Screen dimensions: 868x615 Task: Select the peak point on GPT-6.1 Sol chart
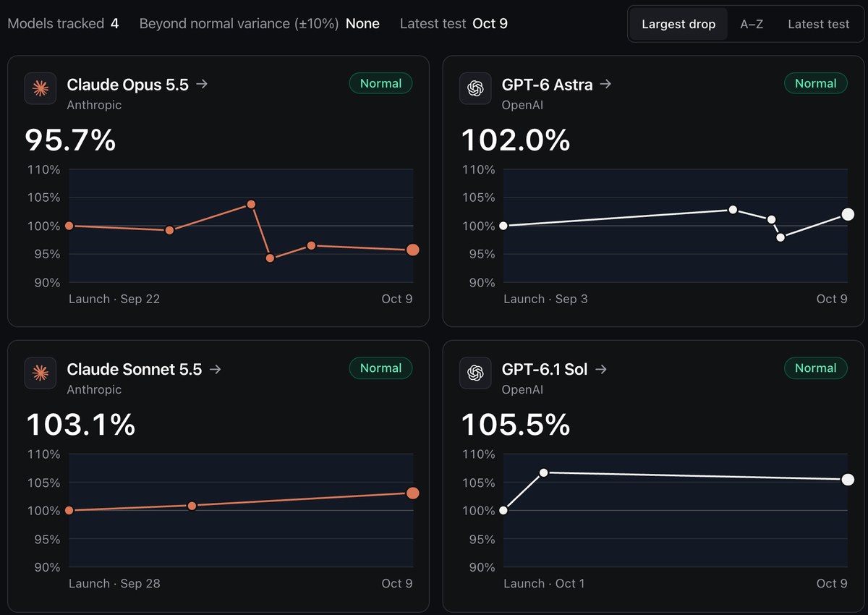(544, 472)
